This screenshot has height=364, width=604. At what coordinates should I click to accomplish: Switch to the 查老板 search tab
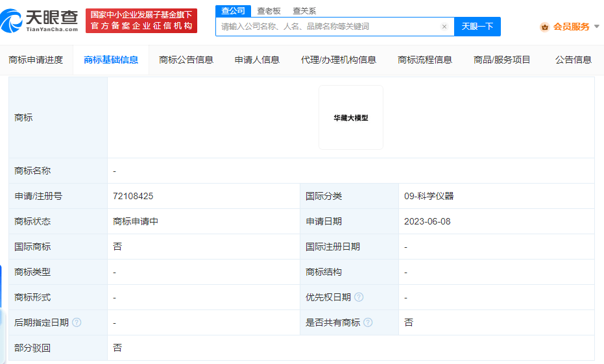tap(269, 10)
